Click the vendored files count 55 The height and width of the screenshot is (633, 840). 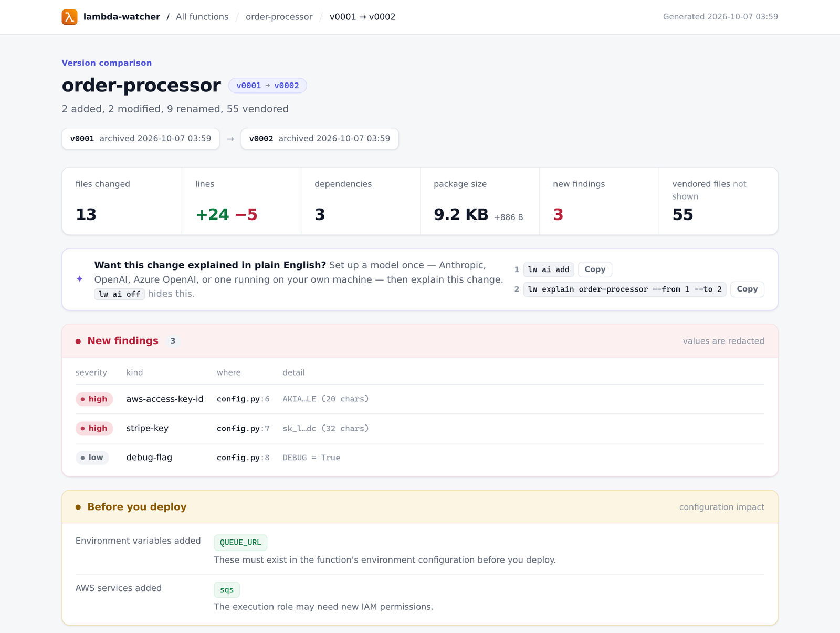pos(682,214)
